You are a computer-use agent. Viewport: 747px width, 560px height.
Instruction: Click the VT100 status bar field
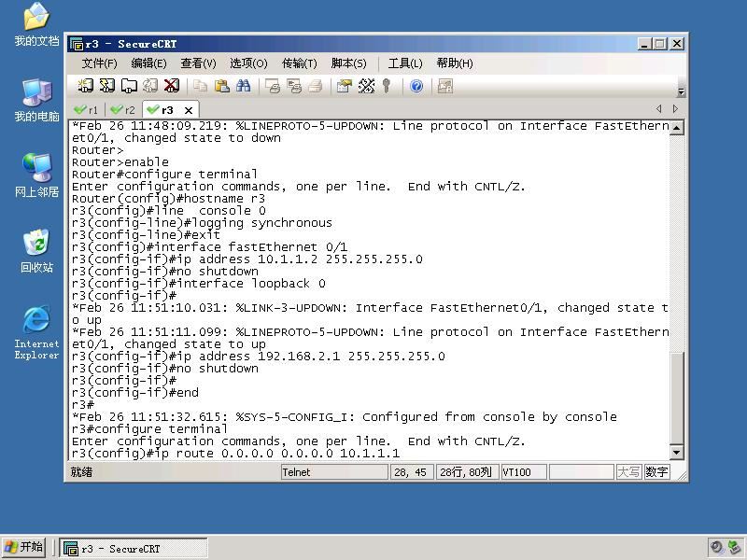[524, 472]
